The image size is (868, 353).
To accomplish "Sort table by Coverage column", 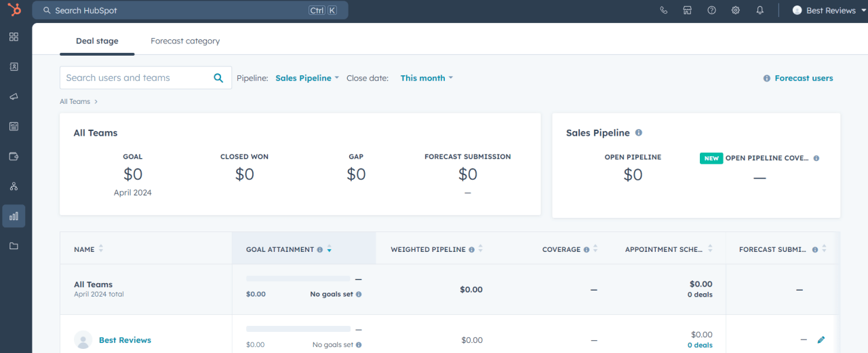I will [595, 249].
